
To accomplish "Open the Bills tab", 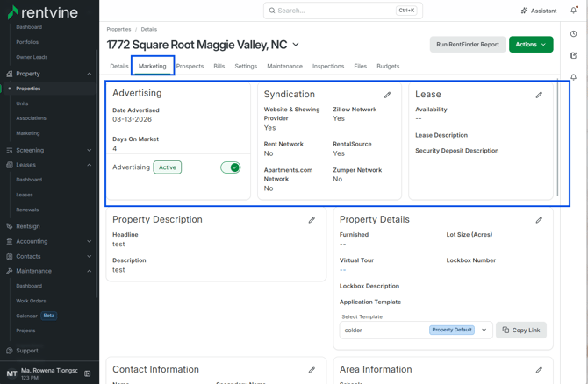I will (x=219, y=67).
